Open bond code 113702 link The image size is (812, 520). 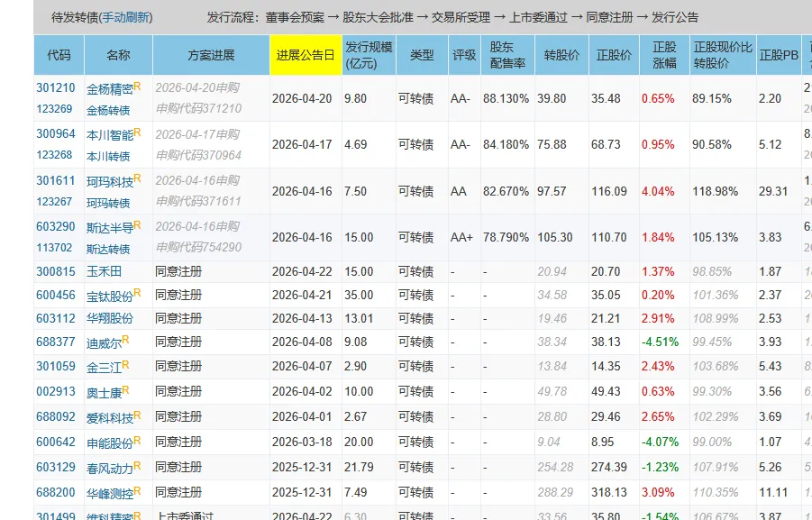pyautogui.click(x=54, y=248)
